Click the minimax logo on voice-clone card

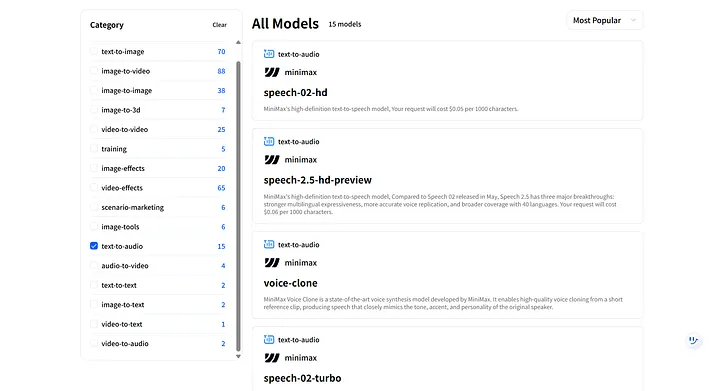tap(272, 263)
